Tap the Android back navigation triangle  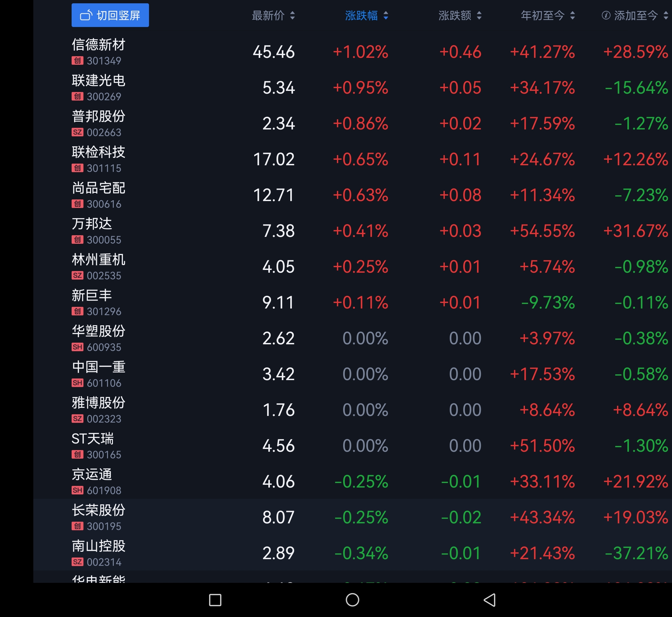click(489, 600)
